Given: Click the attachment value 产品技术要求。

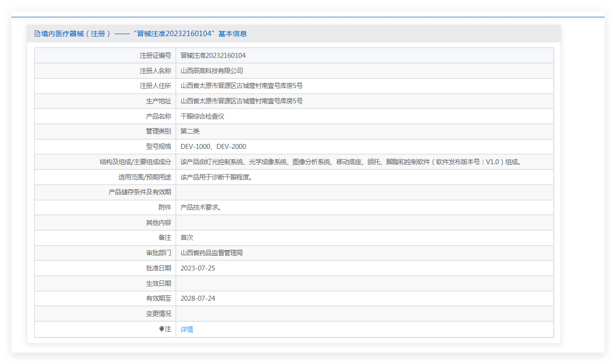Looking at the screenshot, I should point(201,208).
